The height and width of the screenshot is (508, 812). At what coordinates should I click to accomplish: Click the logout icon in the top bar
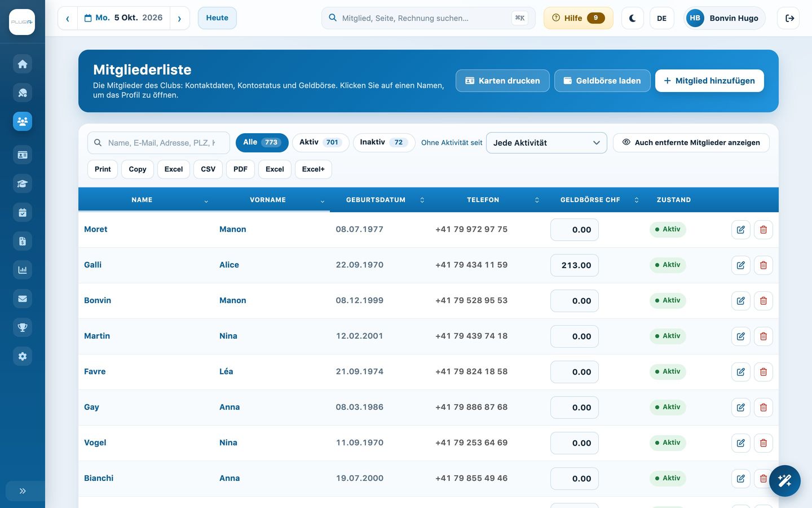click(x=789, y=18)
